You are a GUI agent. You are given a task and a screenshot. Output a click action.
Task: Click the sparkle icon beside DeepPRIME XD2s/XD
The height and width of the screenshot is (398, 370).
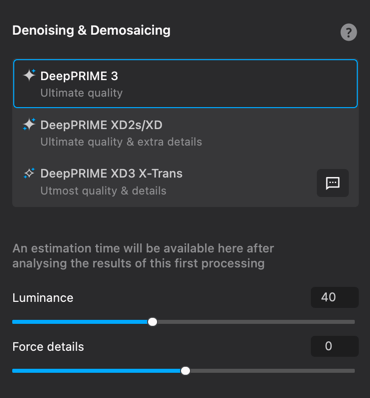29,124
